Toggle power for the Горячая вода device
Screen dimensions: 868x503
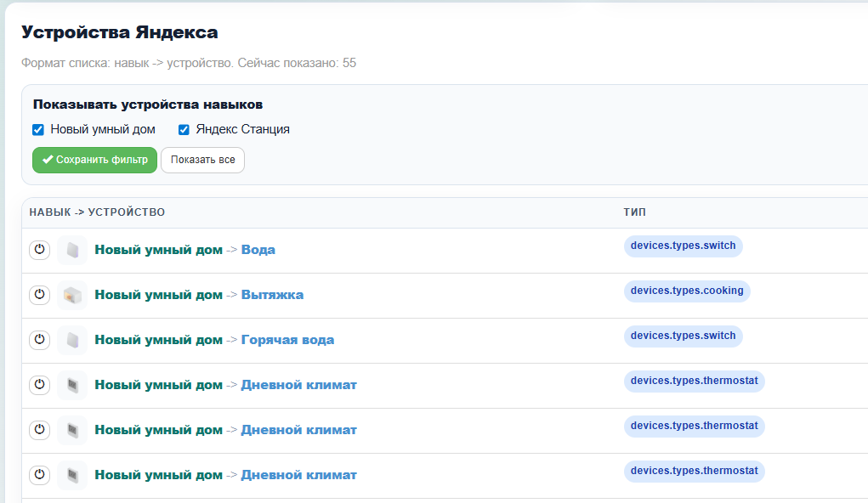39,340
